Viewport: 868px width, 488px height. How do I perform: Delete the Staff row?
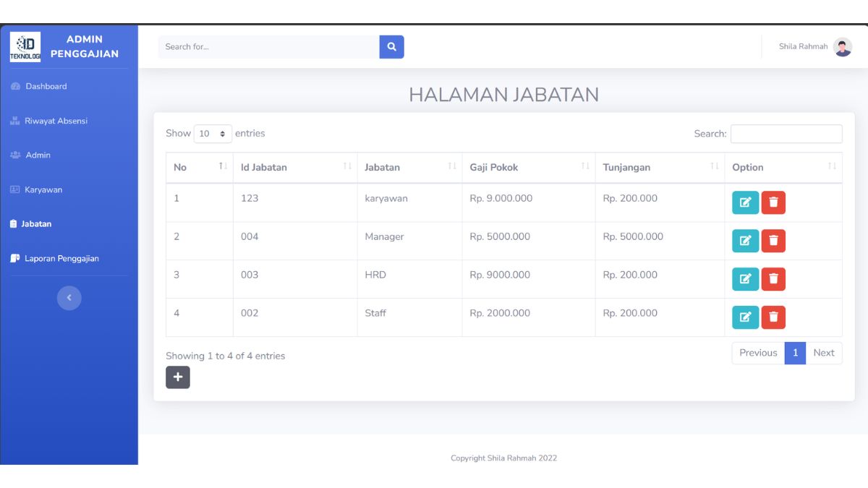(773, 317)
